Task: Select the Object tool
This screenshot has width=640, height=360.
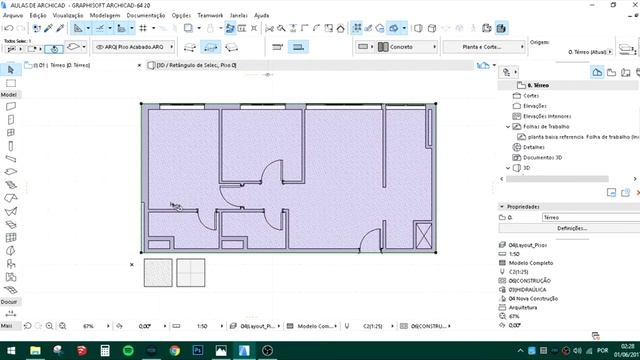Action: coord(11,264)
